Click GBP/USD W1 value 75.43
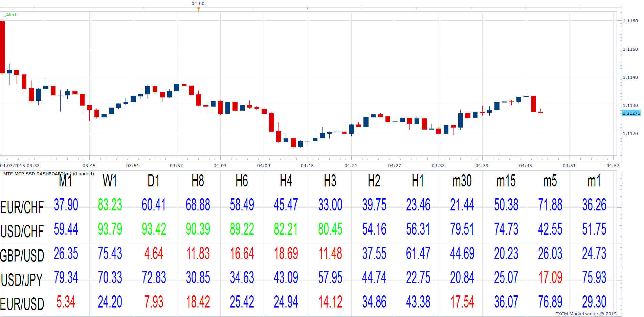Screen dimensions: 644x317 (x=110, y=253)
